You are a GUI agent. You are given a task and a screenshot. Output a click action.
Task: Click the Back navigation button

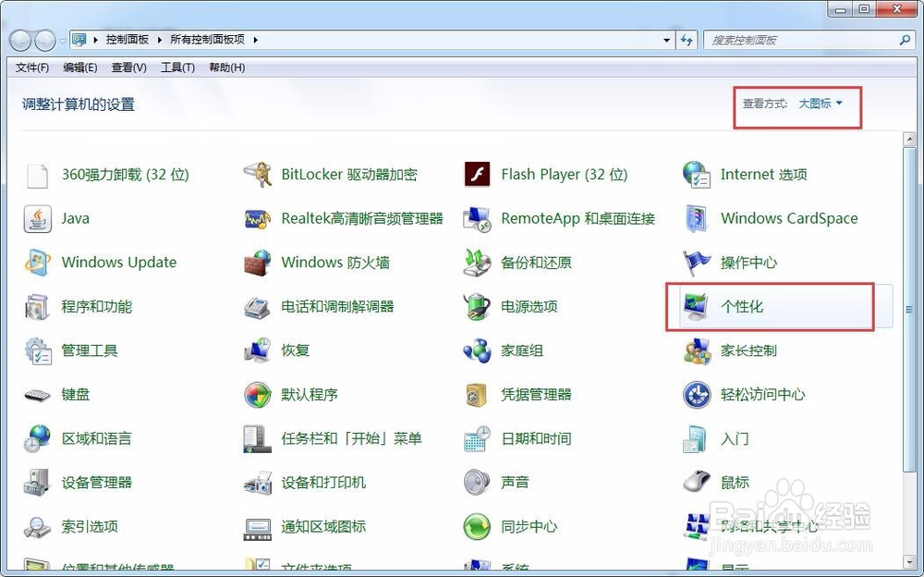pos(20,41)
